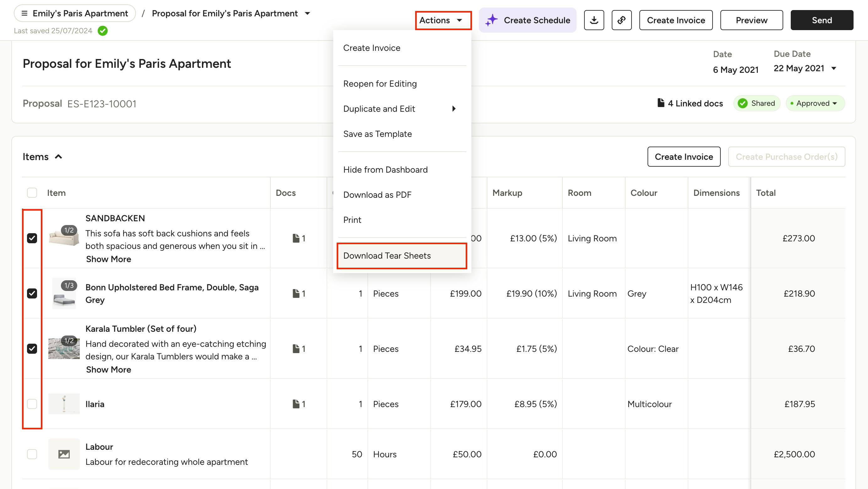
Task: Click the £2,500.00 Labour total
Action: [794, 454]
